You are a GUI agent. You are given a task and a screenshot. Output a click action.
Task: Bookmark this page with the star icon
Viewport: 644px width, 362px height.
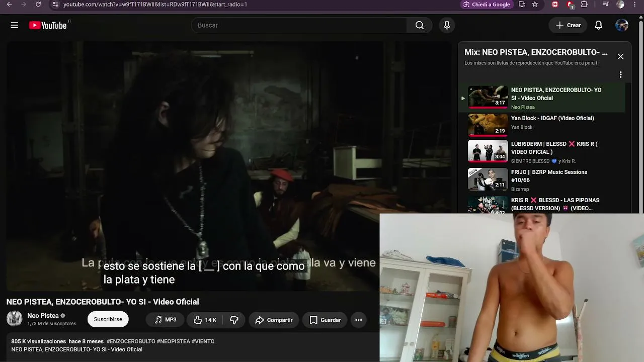pos(535,5)
